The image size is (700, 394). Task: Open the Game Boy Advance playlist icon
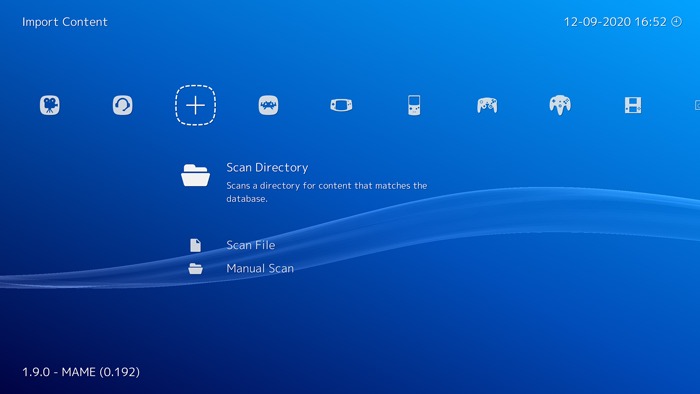[x=341, y=105]
